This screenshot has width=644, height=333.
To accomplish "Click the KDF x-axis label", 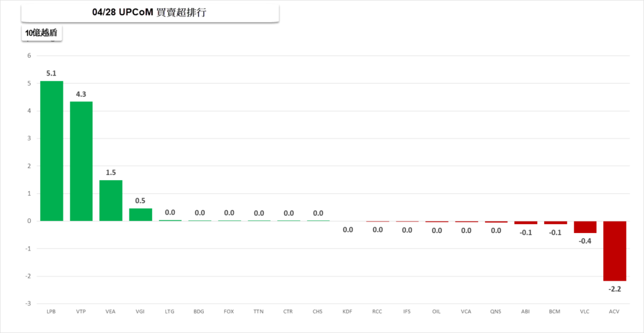I will (347, 311).
